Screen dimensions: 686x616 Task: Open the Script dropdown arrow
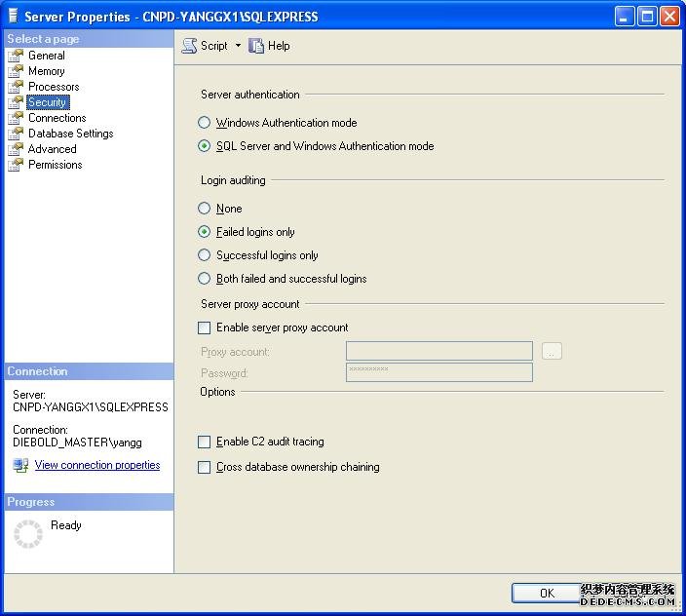click(238, 46)
